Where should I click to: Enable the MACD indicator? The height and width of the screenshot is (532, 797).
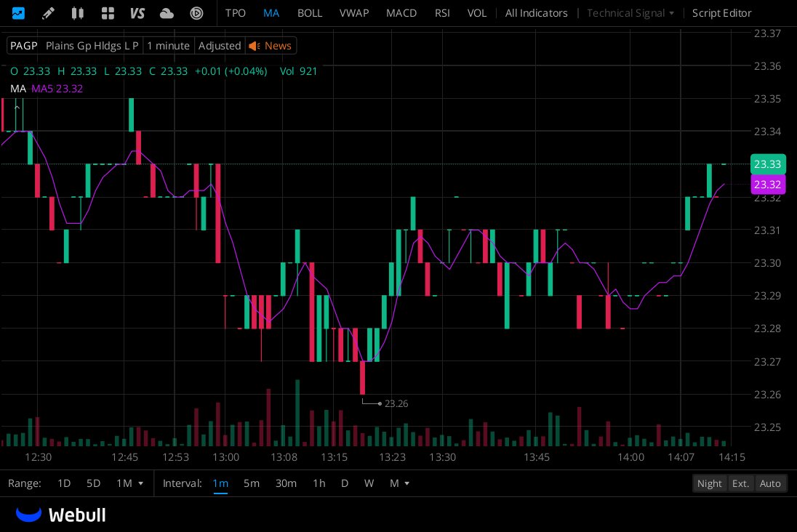coord(401,13)
